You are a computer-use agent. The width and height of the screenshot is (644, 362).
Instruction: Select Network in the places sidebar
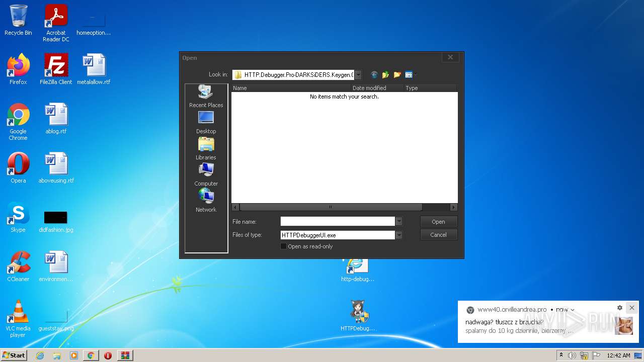[206, 201]
